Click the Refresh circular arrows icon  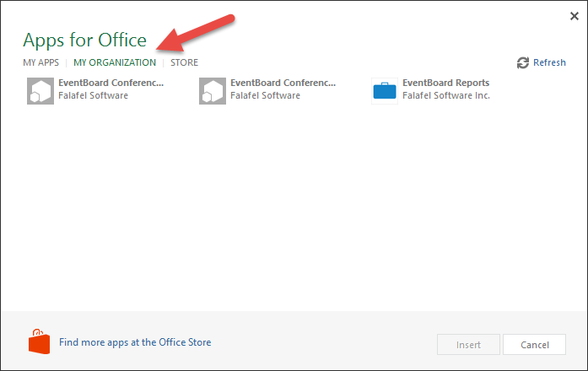point(523,63)
